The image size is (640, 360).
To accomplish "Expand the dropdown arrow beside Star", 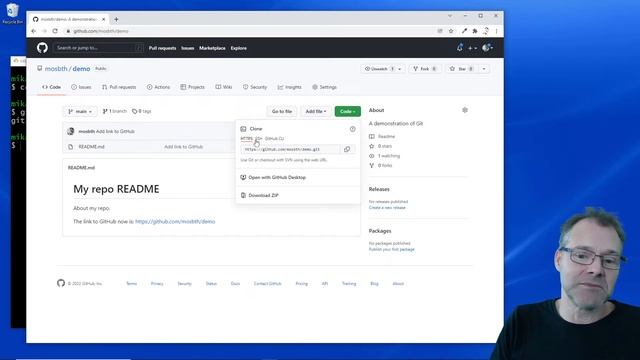I will (484, 69).
